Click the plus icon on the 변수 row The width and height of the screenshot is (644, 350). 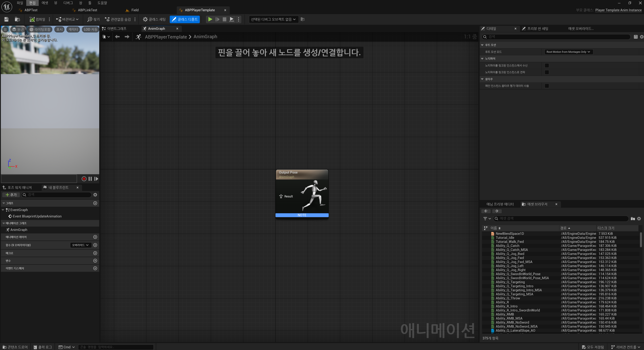coord(95,261)
